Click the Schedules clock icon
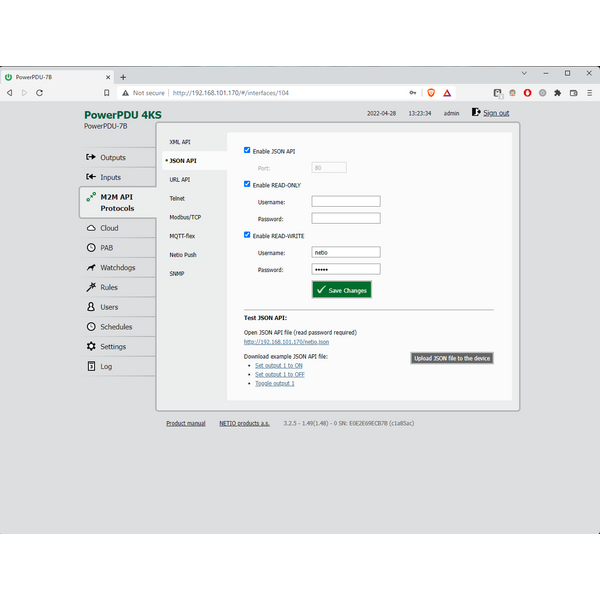Viewport: 600px width, 600px height. pos(91,327)
